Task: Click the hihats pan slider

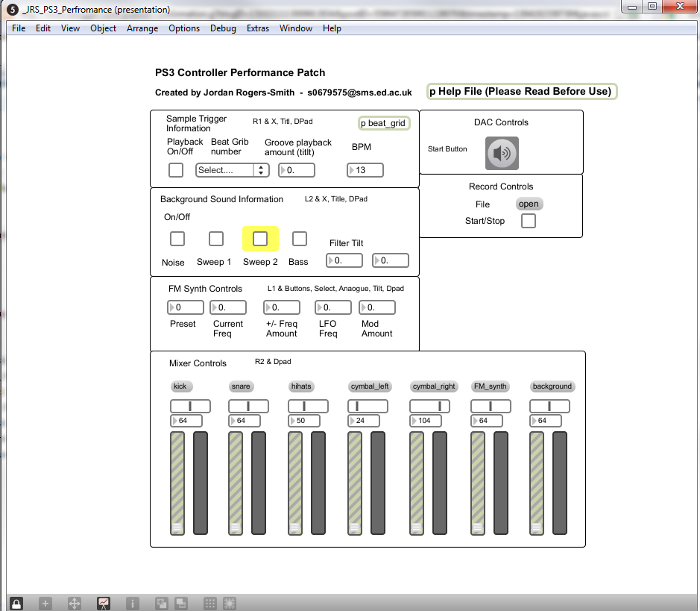Action: pos(308,406)
